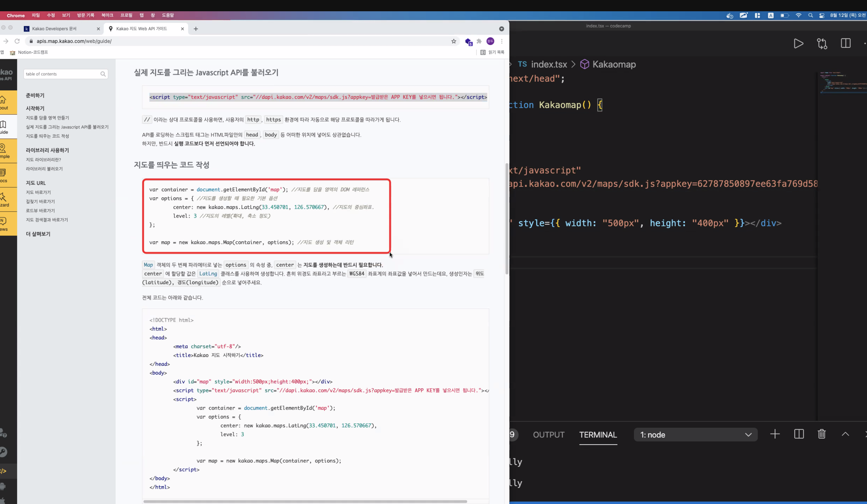Open the '1: node' terminal dropdown
The width and height of the screenshot is (867, 504).
[x=695, y=435]
